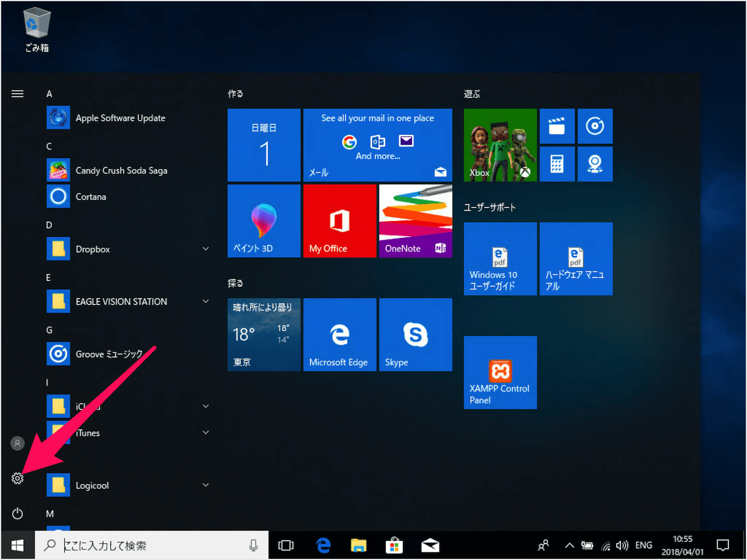Click the network Wi-Fi icon
747x560 pixels.
click(x=606, y=546)
